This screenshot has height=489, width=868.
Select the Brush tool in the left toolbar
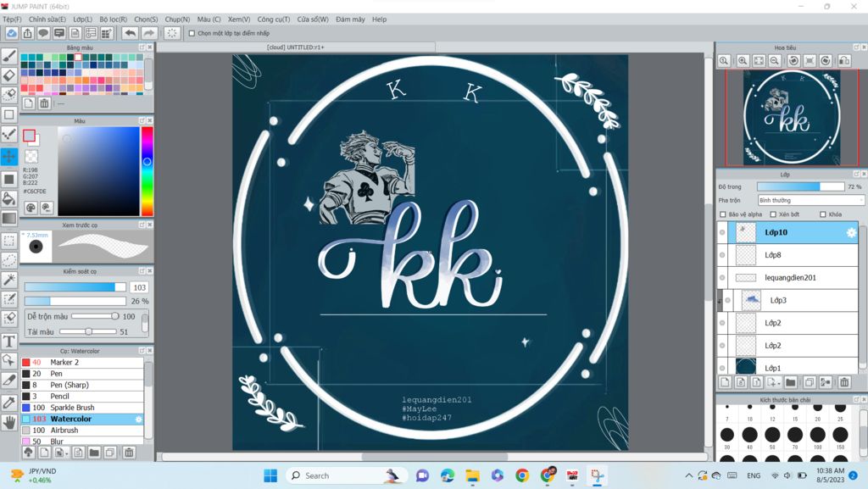tap(9, 56)
